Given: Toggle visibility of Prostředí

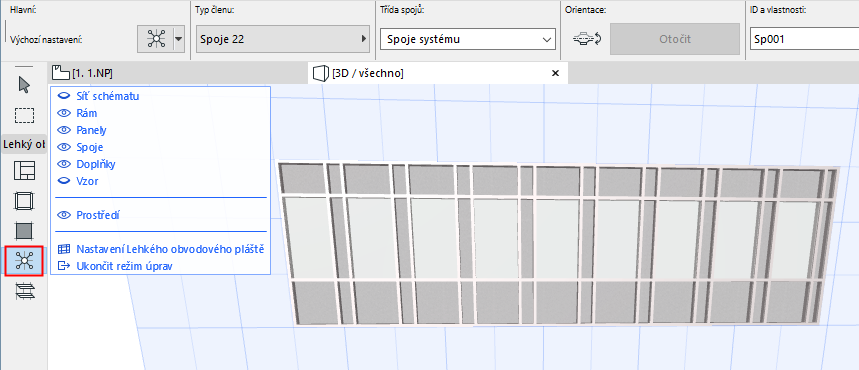Looking at the screenshot, I should (x=64, y=215).
